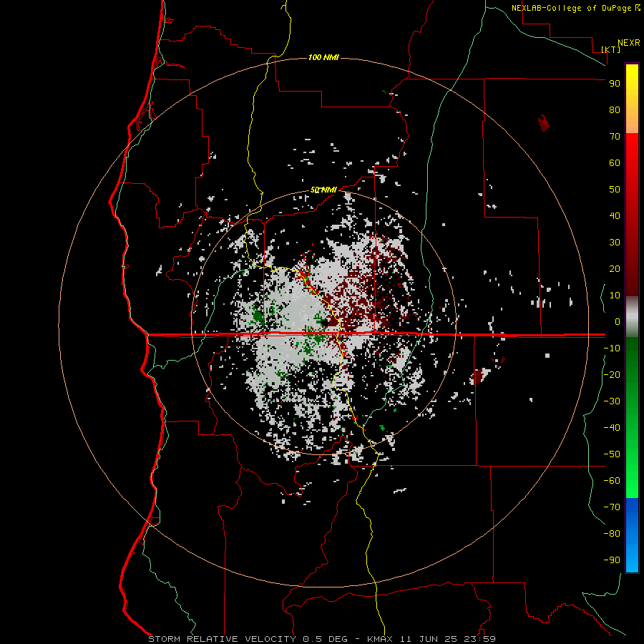Click the STORM RELATIVE VELOCITY caption text
This screenshot has height=644, width=644.
pyautogui.click(x=222, y=639)
